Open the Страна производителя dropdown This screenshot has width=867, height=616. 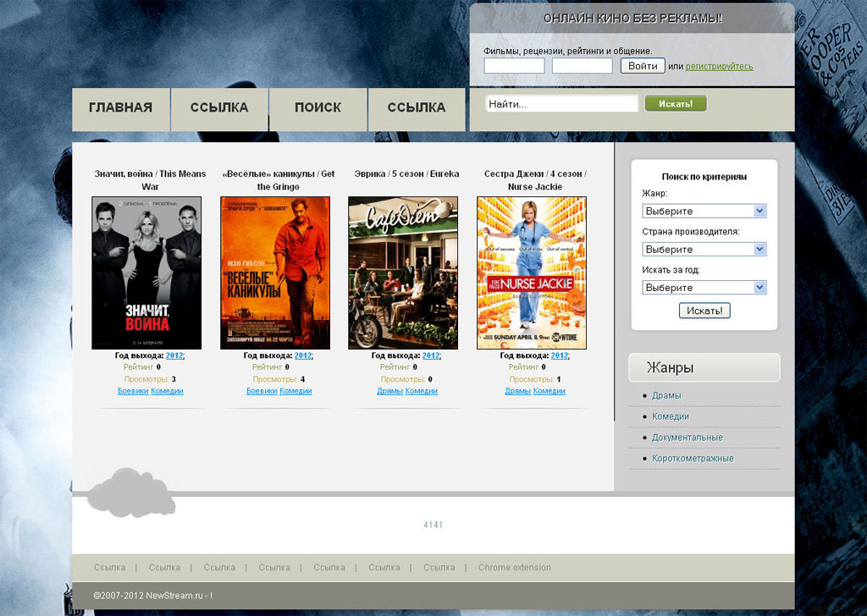pos(704,249)
